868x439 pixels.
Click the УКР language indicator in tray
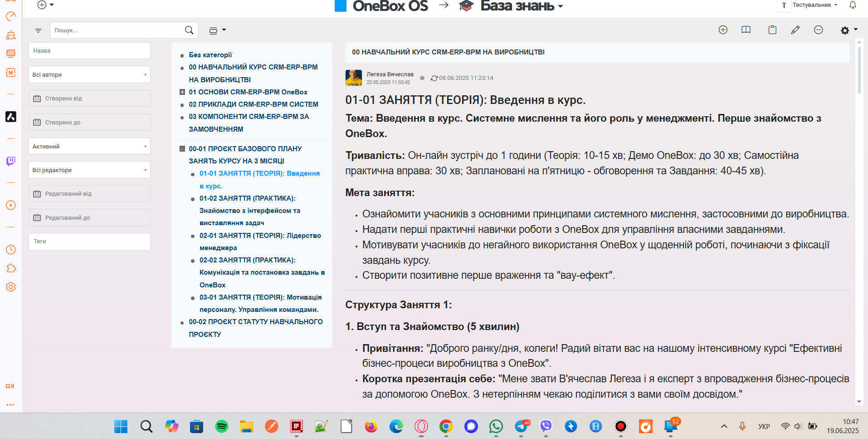(764, 426)
